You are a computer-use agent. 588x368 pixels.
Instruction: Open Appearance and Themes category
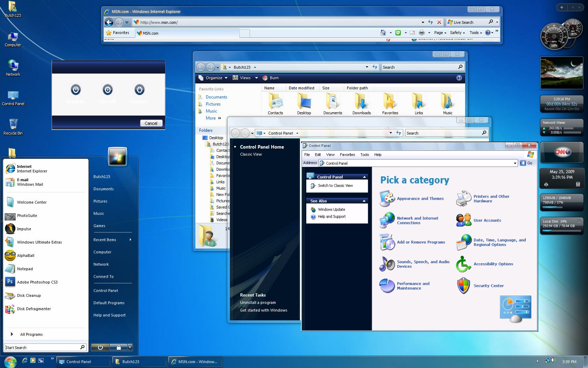(x=420, y=198)
